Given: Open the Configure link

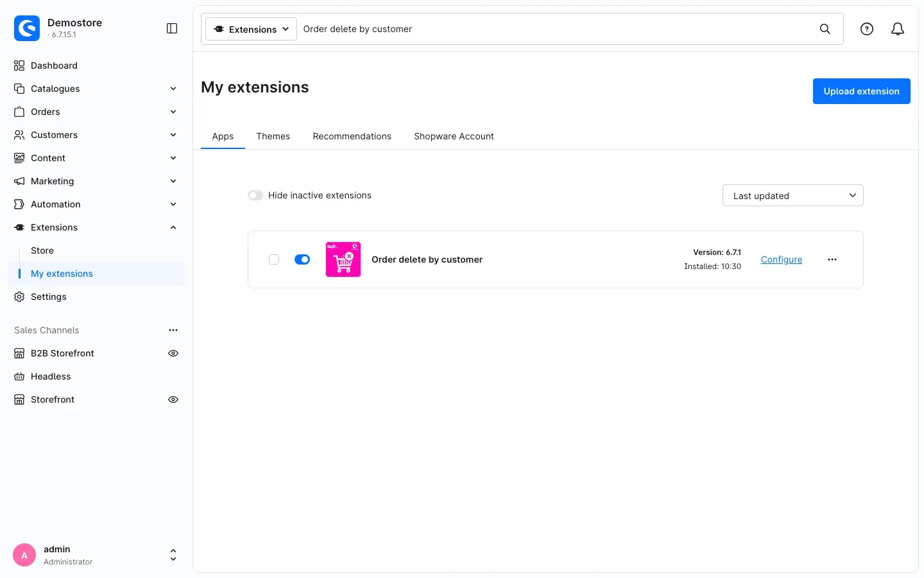Looking at the screenshot, I should (782, 259).
